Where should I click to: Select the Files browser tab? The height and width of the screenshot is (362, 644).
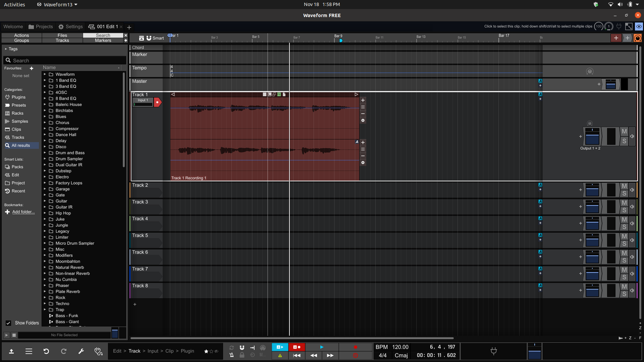[x=62, y=36]
